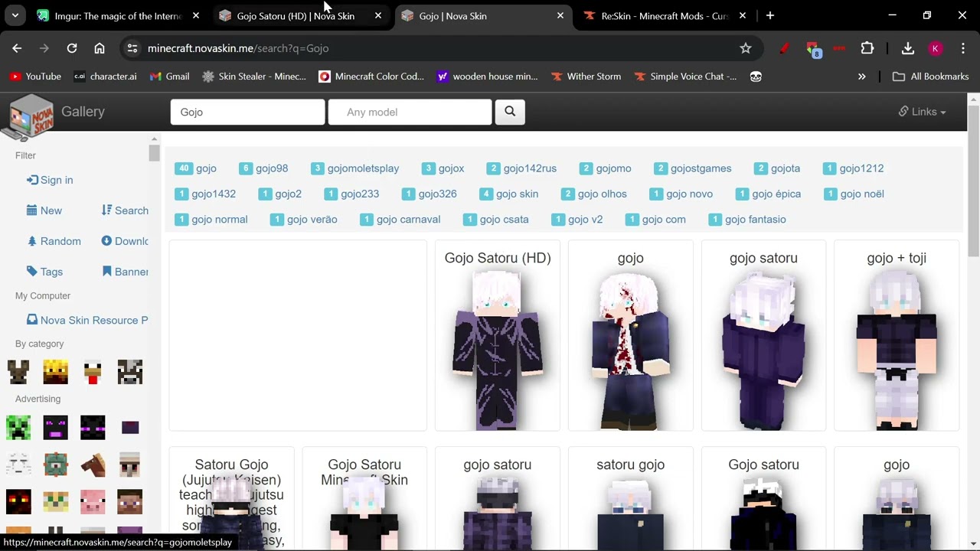Open Nova Skin Resource Pack link
This screenshot has width=980, height=551.
point(87,320)
